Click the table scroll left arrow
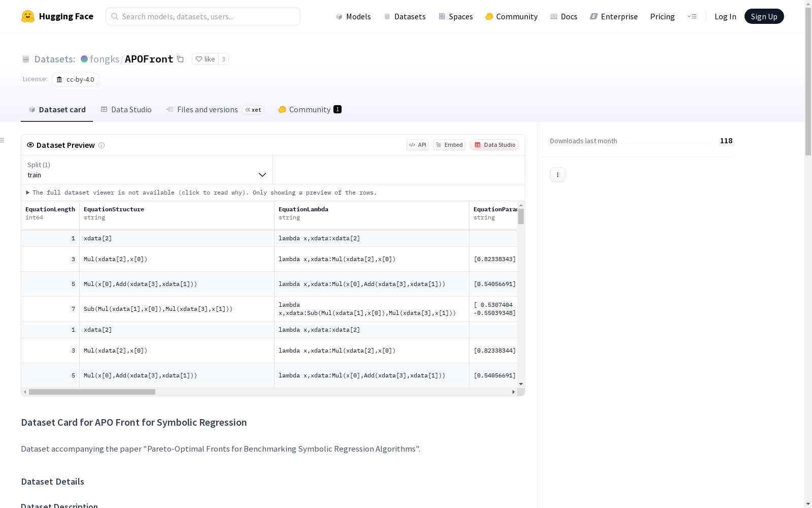This screenshot has width=812, height=508. pos(25,392)
